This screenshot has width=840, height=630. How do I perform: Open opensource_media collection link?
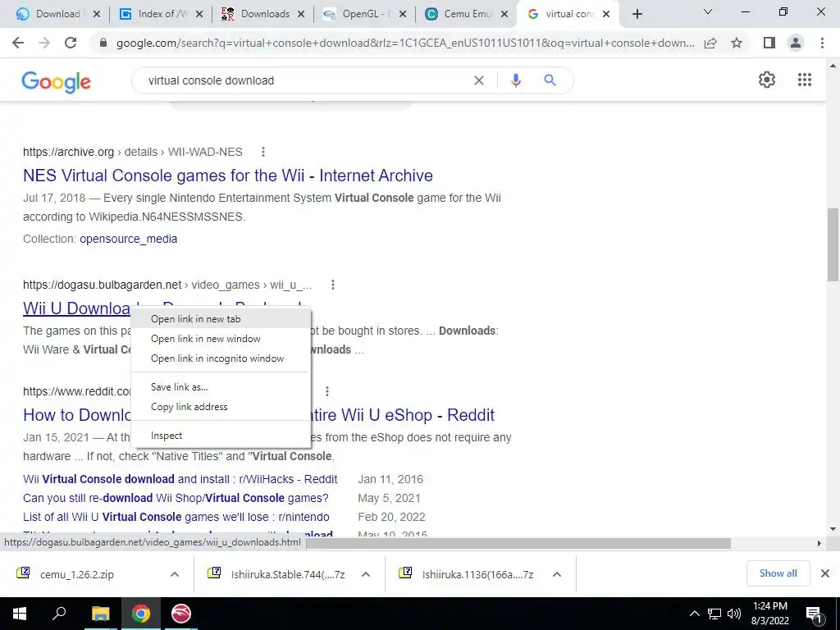pos(128,239)
